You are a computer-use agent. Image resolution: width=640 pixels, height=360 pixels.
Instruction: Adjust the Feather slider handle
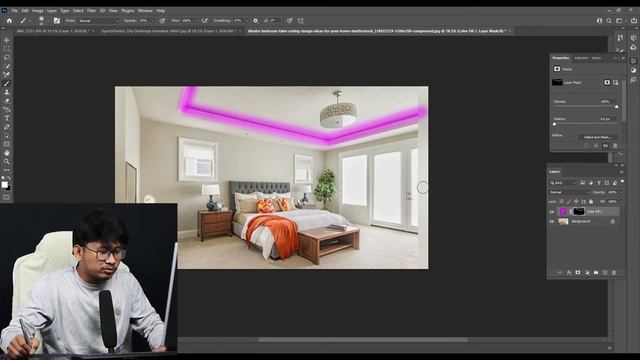554,124
